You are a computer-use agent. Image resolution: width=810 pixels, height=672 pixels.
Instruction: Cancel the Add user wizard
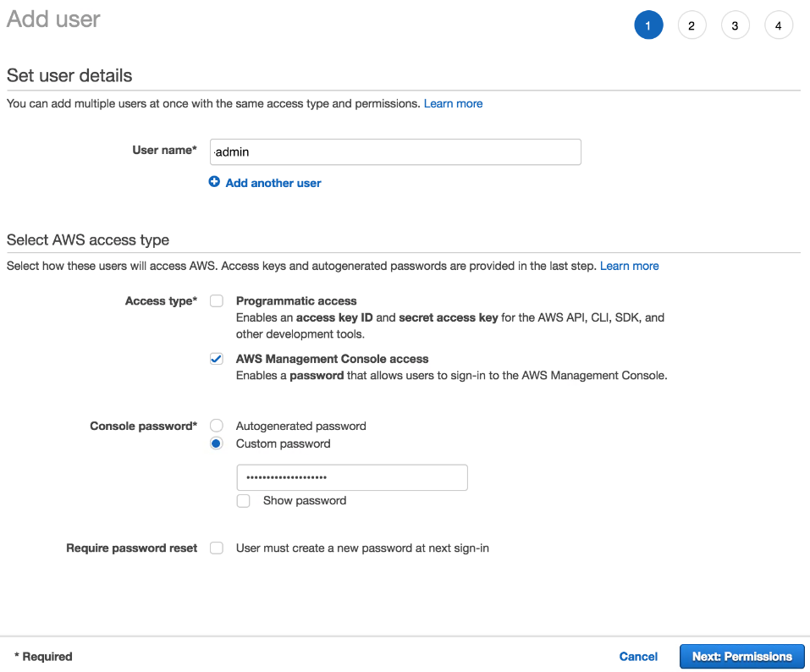click(638, 657)
